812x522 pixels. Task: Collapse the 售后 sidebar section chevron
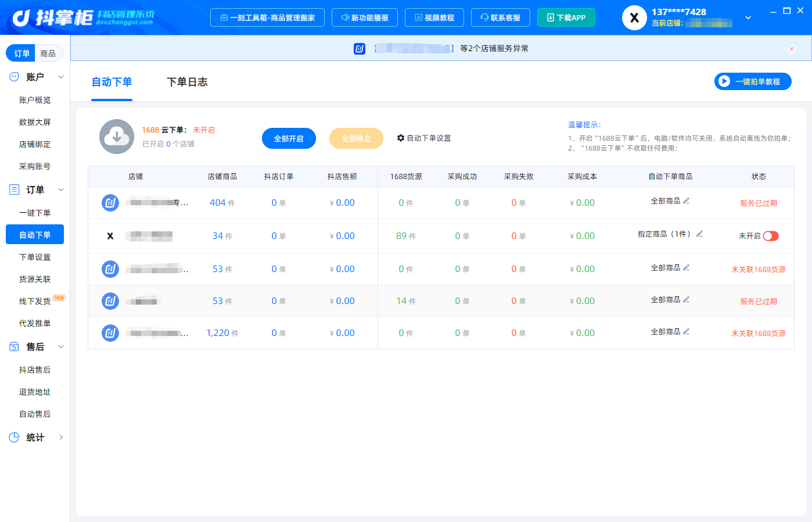tap(60, 346)
